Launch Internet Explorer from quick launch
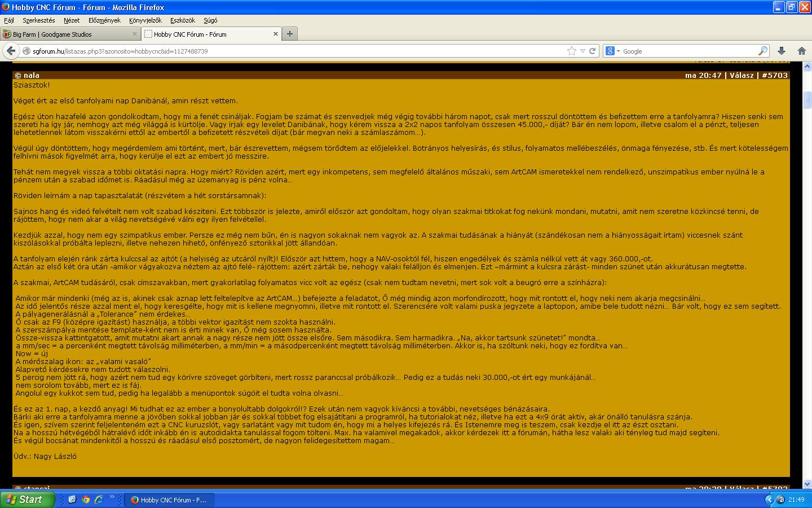Viewport: 812px width, 508px height. (x=99, y=500)
